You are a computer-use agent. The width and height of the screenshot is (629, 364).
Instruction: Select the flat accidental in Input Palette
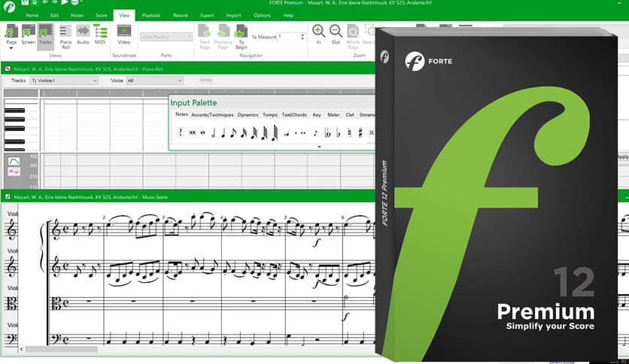point(338,132)
